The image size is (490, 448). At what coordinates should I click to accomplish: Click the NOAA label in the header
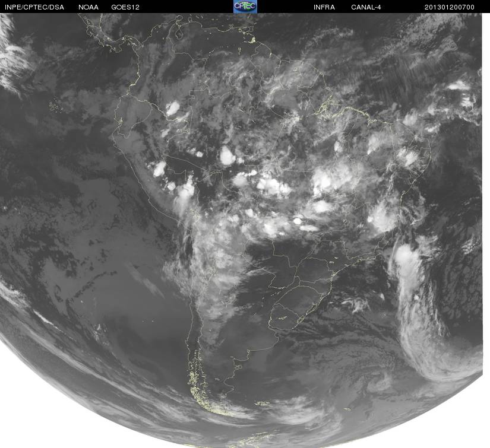coord(88,7)
